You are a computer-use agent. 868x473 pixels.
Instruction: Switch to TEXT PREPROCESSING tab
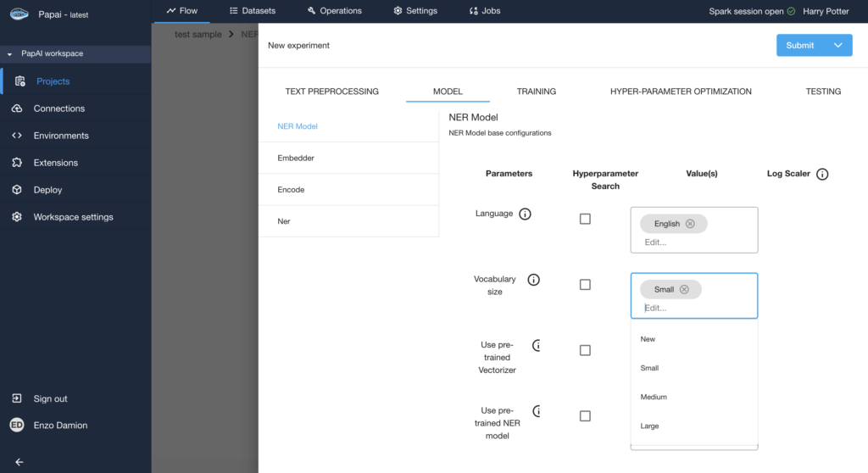coord(332,92)
